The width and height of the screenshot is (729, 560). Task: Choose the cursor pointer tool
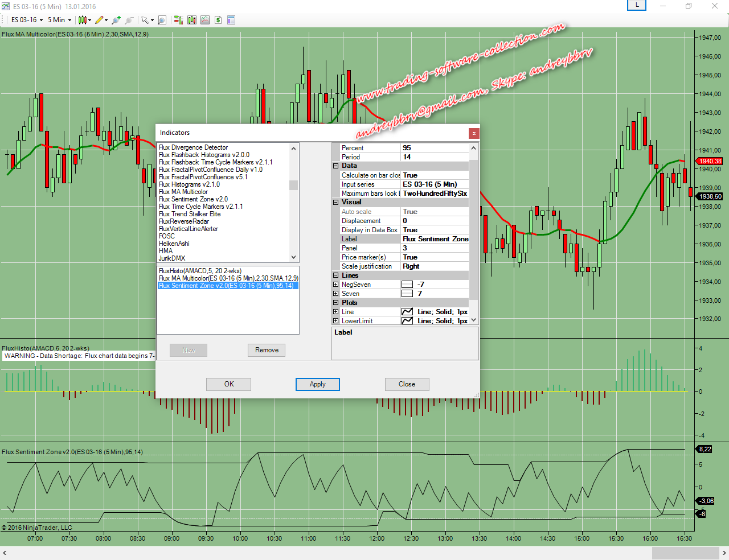pos(145,20)
